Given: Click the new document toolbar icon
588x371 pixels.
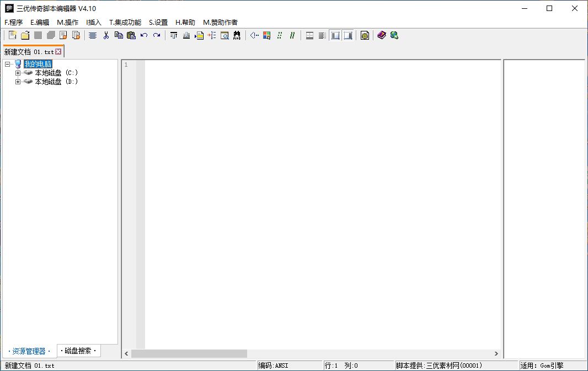Looking at the screenshot, I should [13, 35].
